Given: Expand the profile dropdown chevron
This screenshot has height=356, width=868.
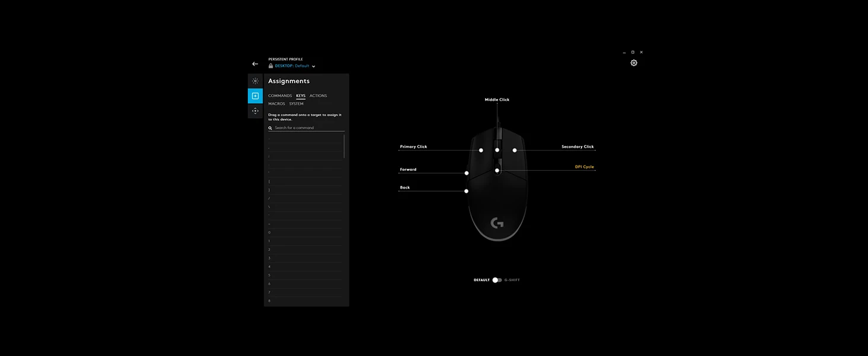Looking at the screenshot, I should [x=314, y=66].
